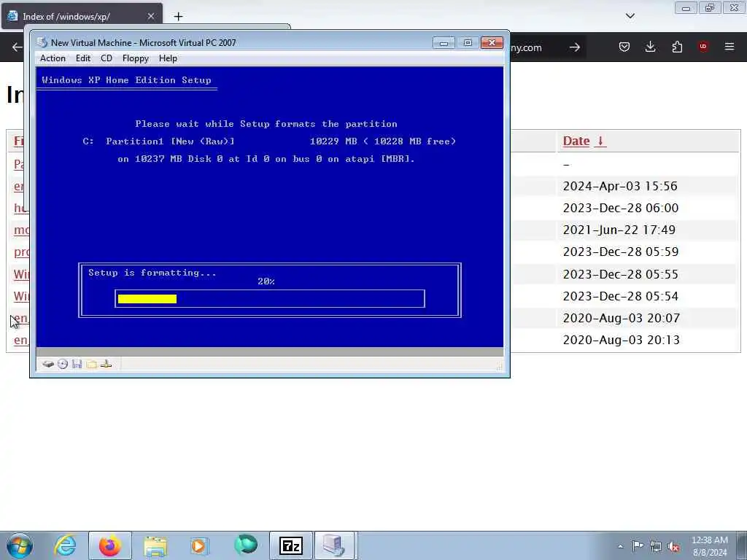Click the Show Desktop strip beside the clock
747x560 pixels.
point(741,545)
